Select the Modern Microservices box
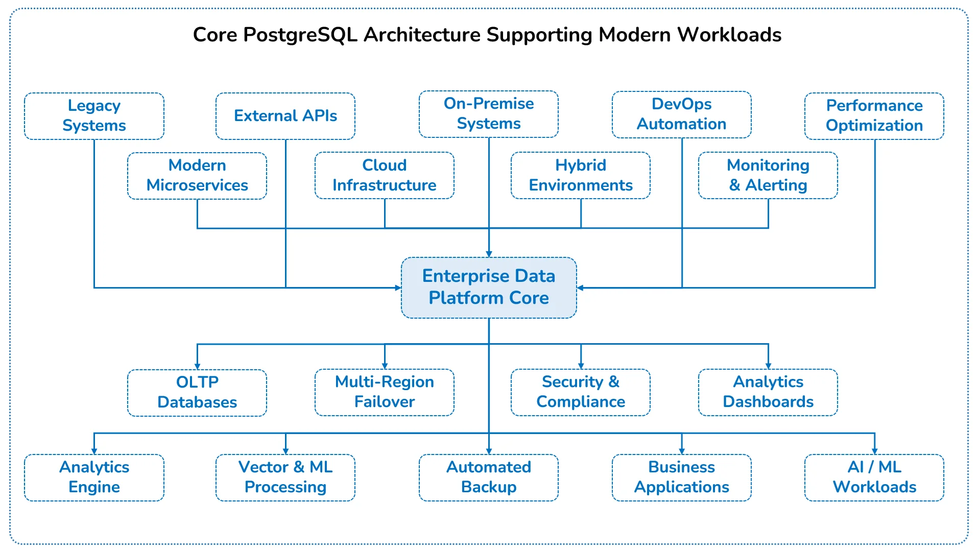 197,176
